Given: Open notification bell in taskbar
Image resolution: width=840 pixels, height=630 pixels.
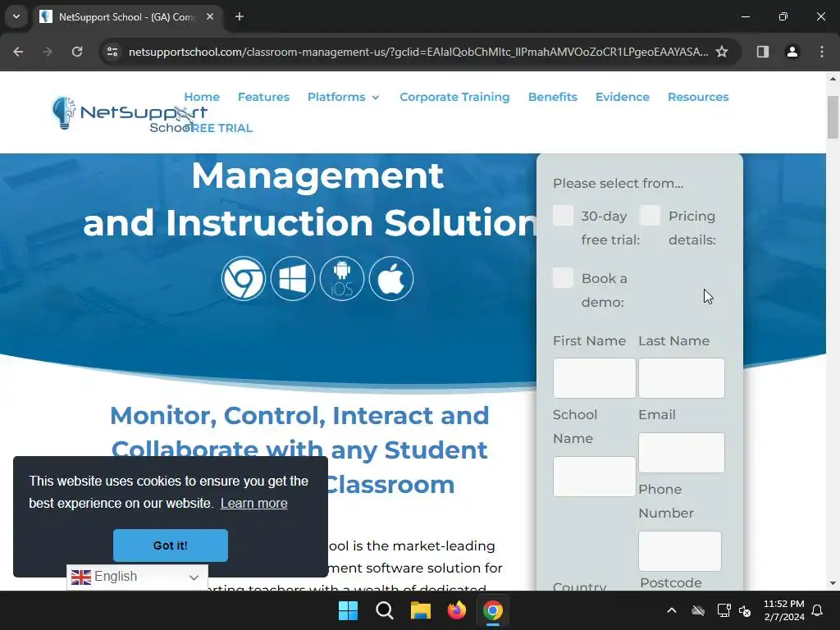Looking at the screenshot, I should 818,610.
